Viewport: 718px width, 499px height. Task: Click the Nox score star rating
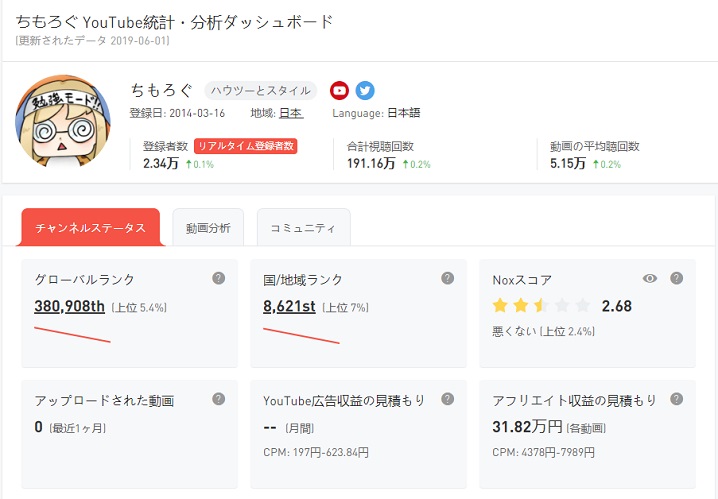click(x=541, y=305)
